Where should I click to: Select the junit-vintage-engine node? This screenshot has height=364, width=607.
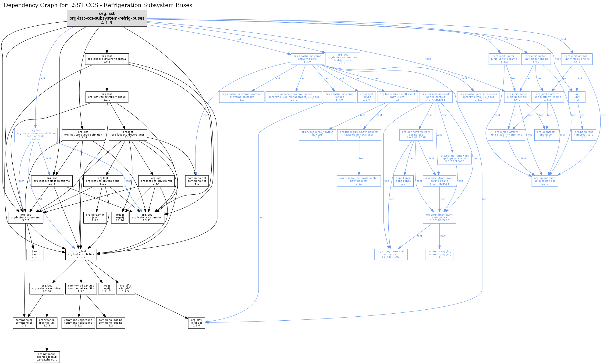tap(576, 59)
